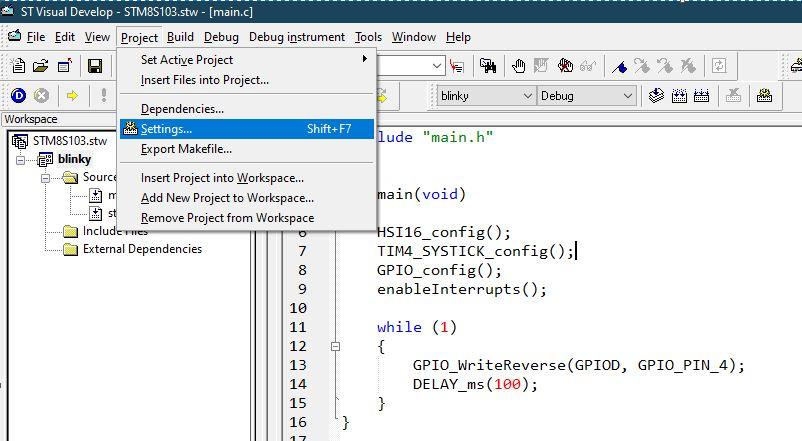Choose Add New Project to Workspace
This screenshot has height=441, width=802.
(x=247, y=198)
